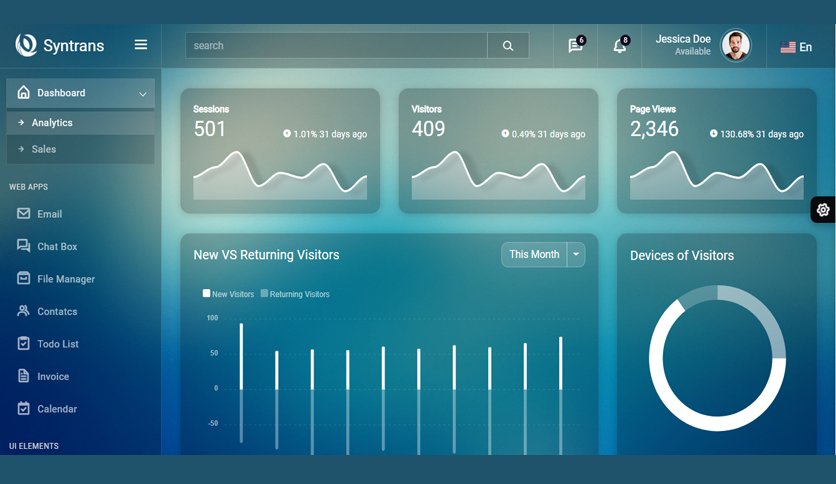Toggle New Visitors legend box
Screen dimensions: 836x484
click(x=206, y=293)
